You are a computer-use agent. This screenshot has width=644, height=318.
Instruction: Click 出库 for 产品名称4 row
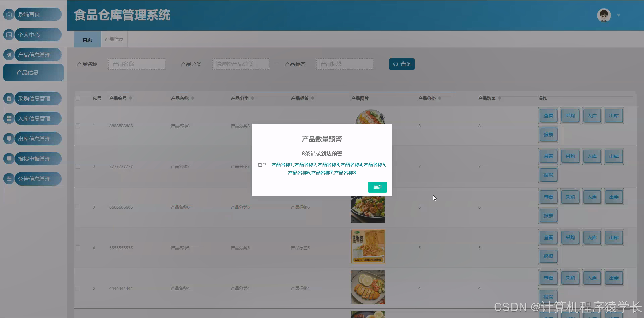click(x=614, y=278)
